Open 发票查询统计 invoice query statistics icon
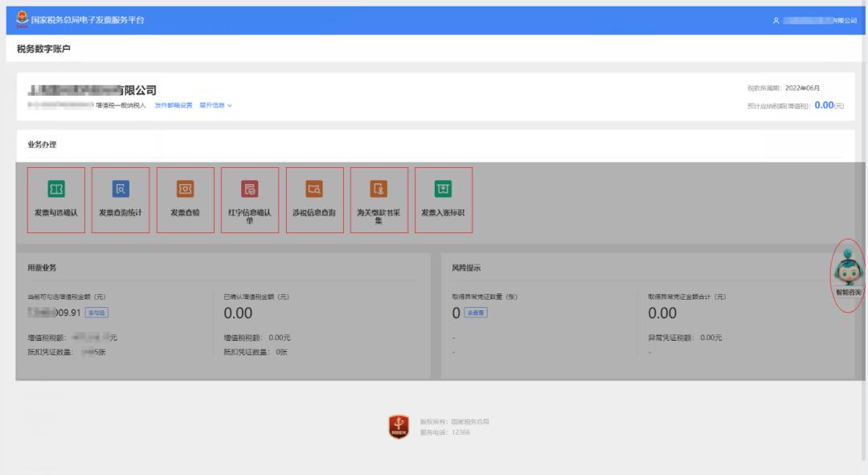Viewport: 868px width, 475px height. (121, 190)
